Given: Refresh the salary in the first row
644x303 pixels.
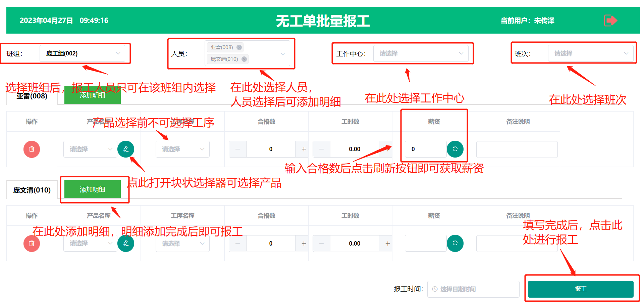Looking at the screenshot, I should pyautogui.click(x=455, y=149).
